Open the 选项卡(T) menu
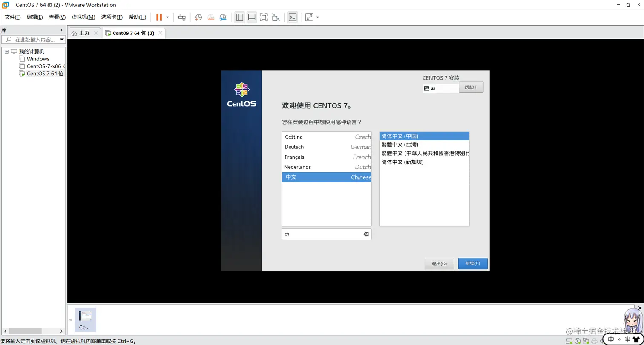 (112, 17)
